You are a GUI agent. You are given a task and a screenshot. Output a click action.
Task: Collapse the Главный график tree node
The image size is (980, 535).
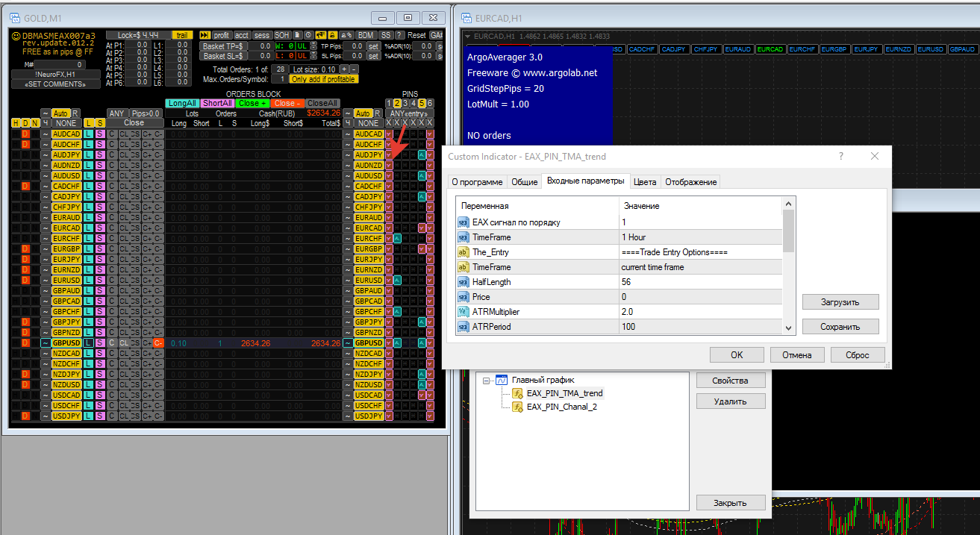point(487,381)
